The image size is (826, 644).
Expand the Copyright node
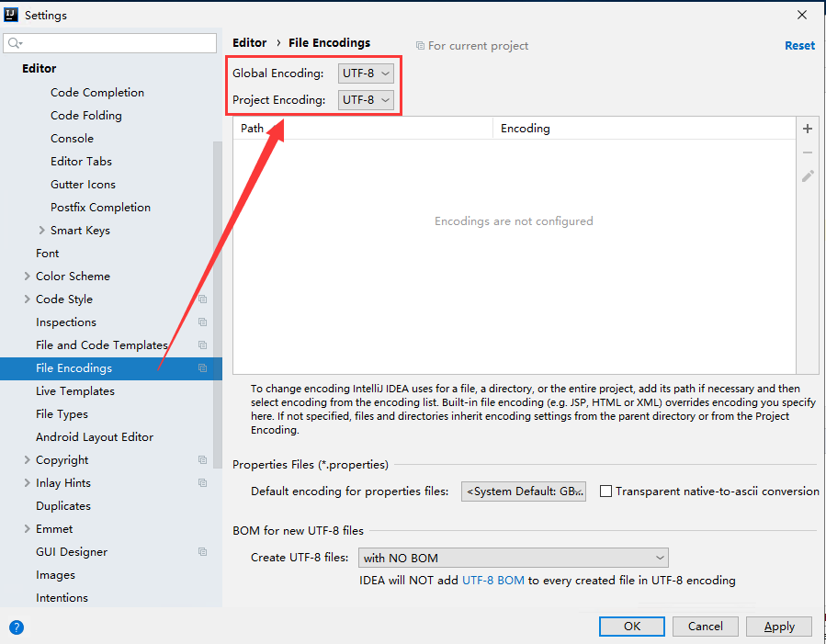27,459
